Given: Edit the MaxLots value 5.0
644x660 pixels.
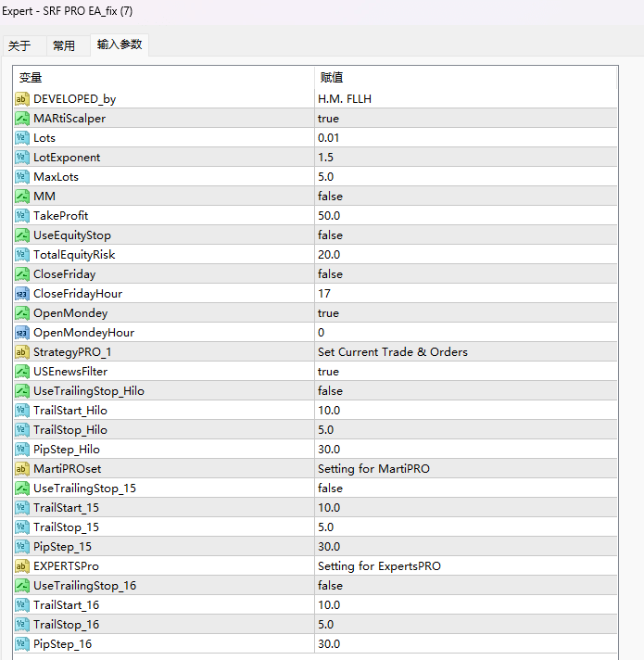Looking at the screenshot, I should tap(466, 177).
